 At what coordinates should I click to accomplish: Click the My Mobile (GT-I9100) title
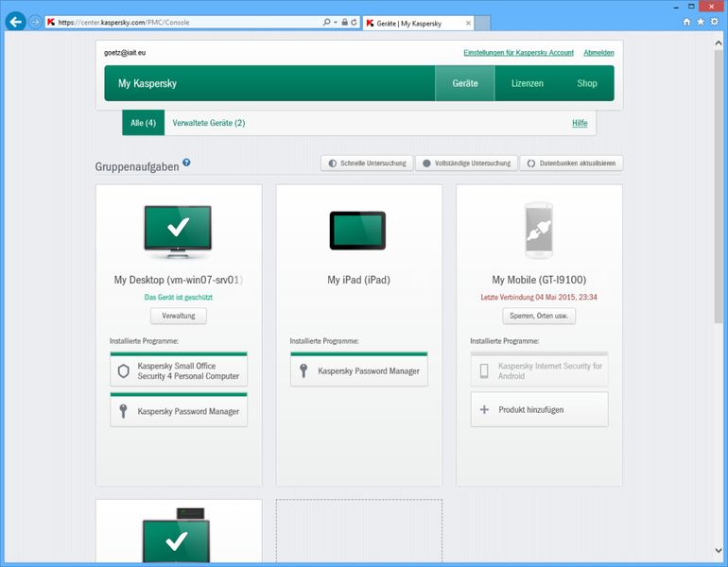[539, 280]
